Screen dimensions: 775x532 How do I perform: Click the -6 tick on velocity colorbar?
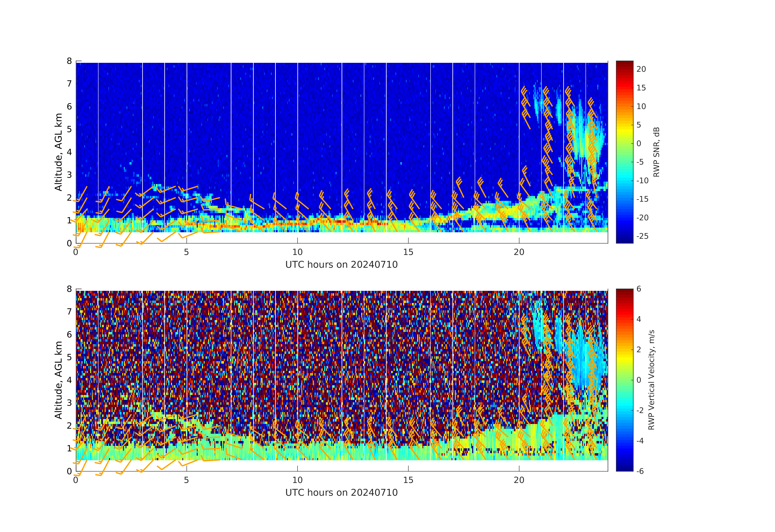pos(640,471)
